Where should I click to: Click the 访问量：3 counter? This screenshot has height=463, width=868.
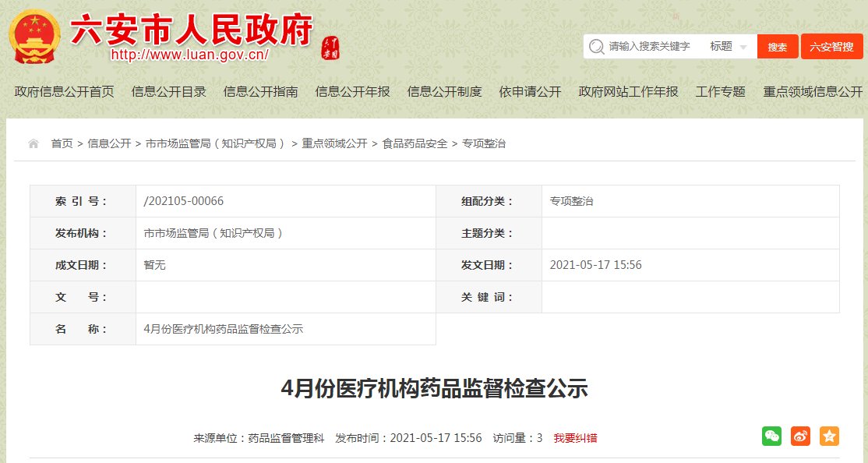517,438
